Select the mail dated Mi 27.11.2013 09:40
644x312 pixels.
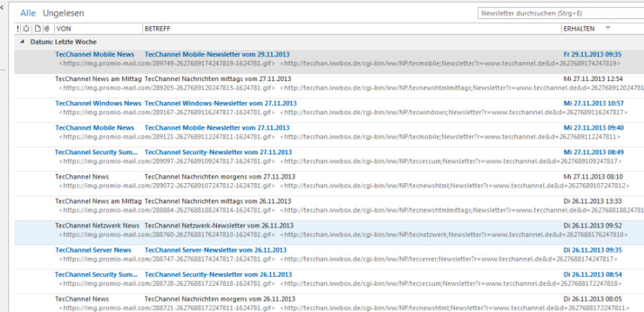pyautogui.click(x=593, y=128)
